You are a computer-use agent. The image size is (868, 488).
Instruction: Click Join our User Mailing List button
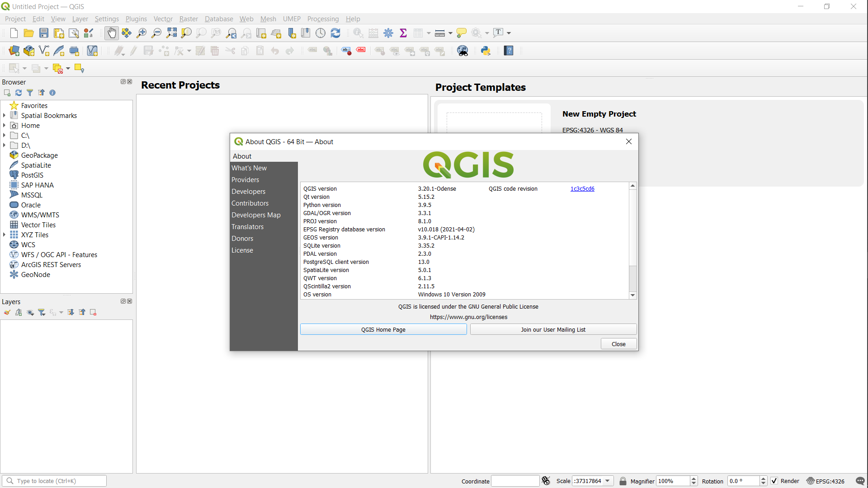point(553,329)
